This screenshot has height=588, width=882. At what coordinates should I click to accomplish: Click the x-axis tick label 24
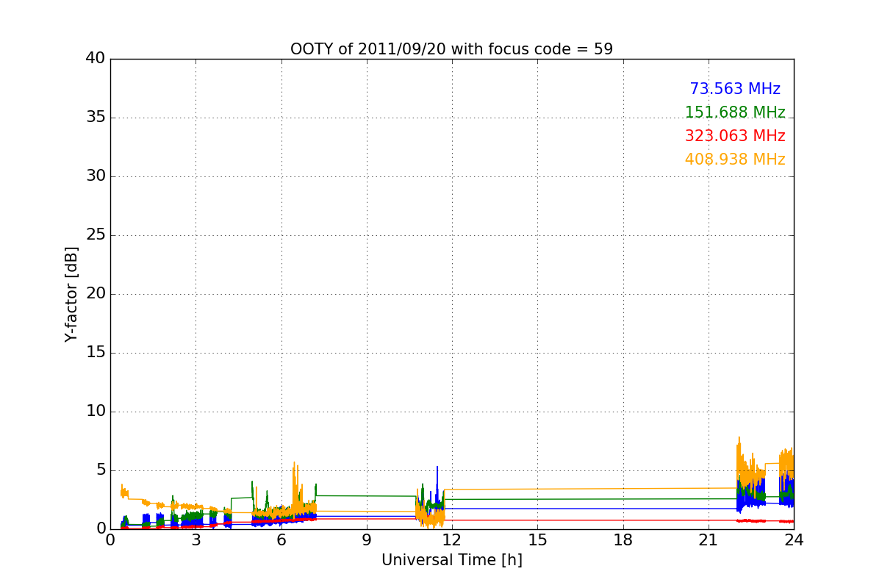click(794, 540)
